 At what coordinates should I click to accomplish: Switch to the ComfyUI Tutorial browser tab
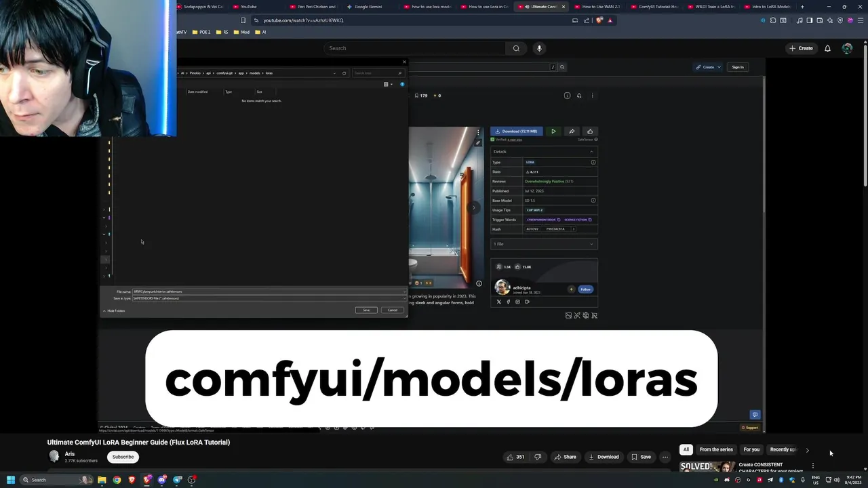655,7
